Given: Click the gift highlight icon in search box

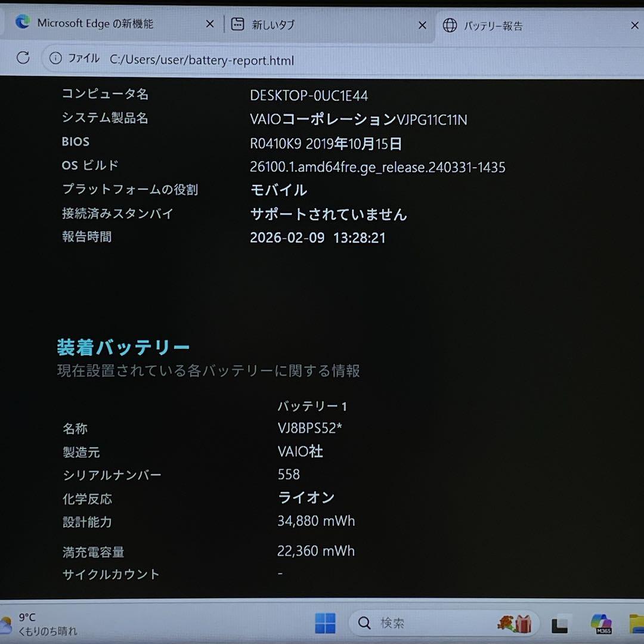Looking at the screenshot, I should 514,624.
